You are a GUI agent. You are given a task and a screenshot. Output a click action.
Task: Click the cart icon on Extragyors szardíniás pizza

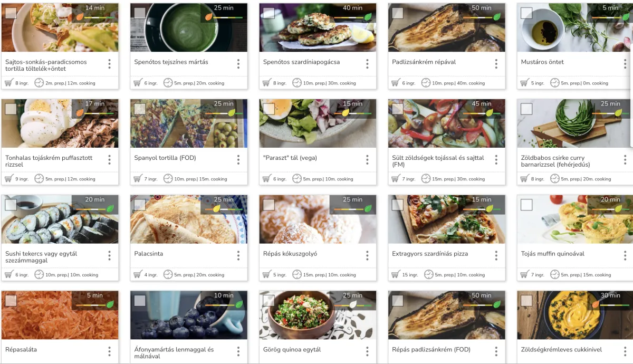tap(395, 274)
